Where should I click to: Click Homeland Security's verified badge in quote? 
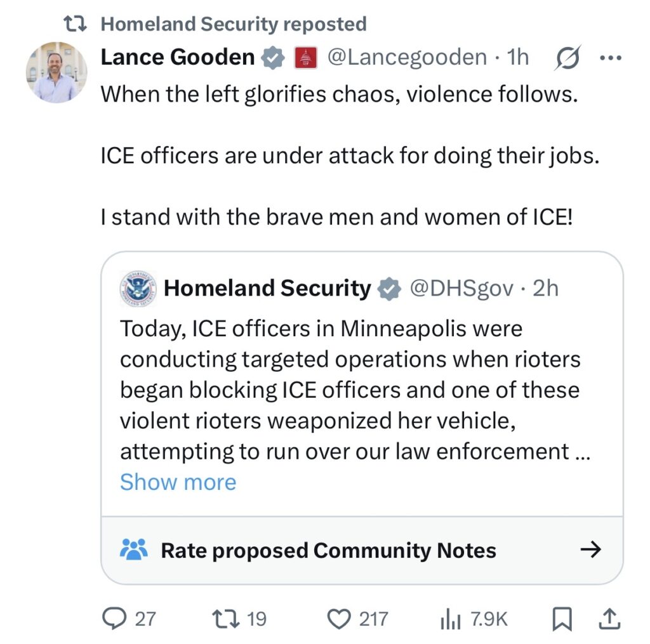point(390,289)
